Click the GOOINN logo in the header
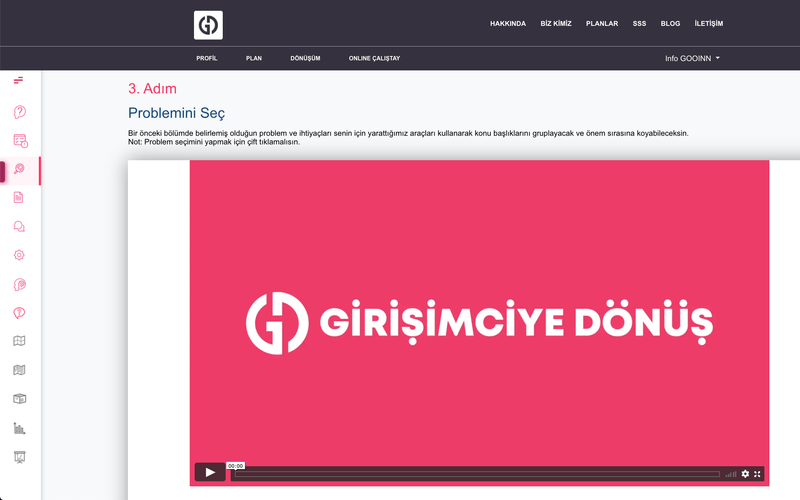Image resolution: width=800 pixels, height=500 pixels. (208, 24)
